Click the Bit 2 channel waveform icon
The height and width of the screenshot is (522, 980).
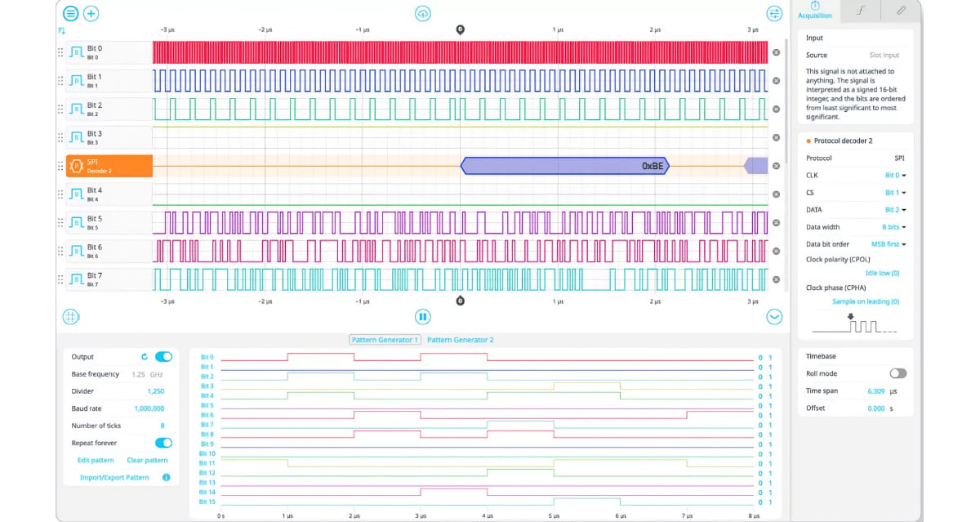point(76,109)
